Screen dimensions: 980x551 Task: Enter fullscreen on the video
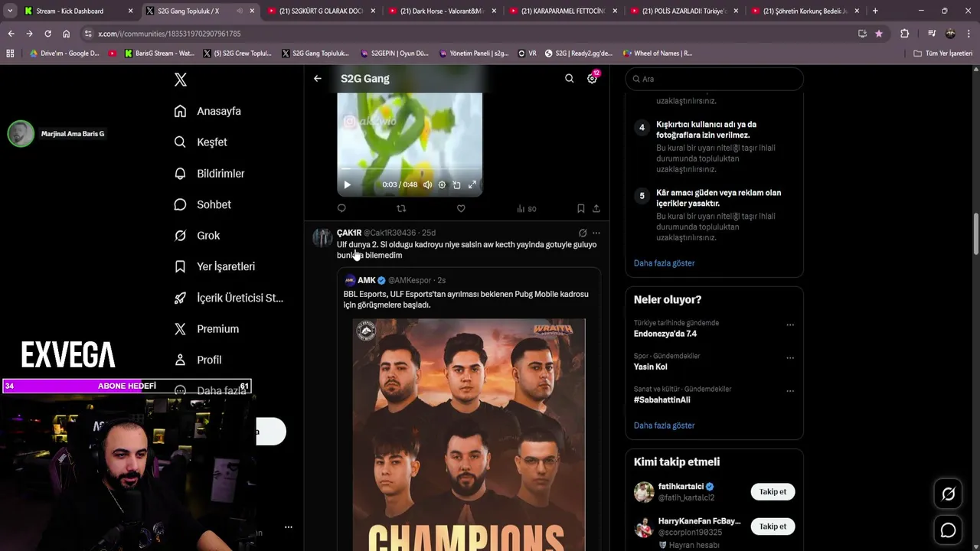tap(472, 184)
